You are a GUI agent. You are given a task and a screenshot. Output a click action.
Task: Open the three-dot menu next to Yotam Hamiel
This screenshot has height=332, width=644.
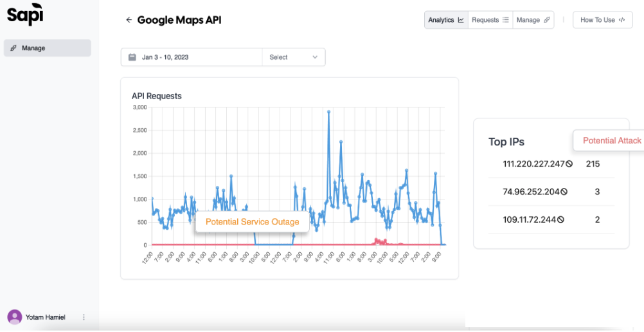point(84,317)
